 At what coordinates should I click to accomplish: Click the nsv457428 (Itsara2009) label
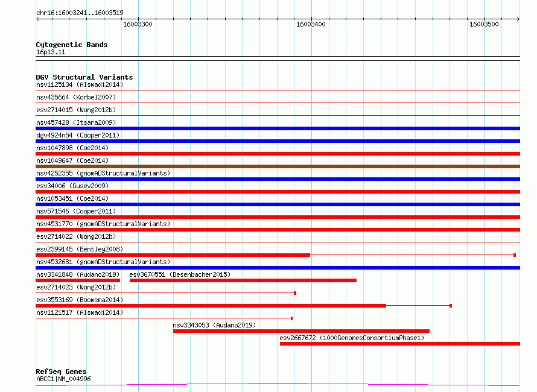coord(76,122)
